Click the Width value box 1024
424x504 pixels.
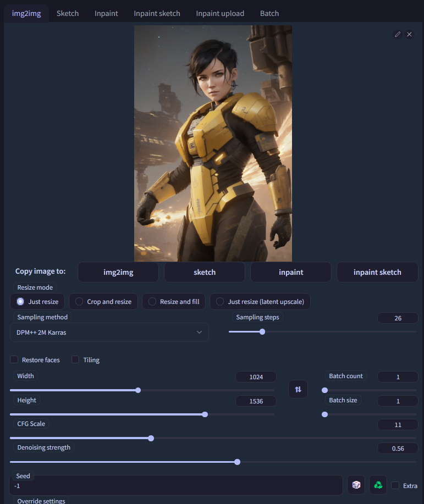point(256,376)
